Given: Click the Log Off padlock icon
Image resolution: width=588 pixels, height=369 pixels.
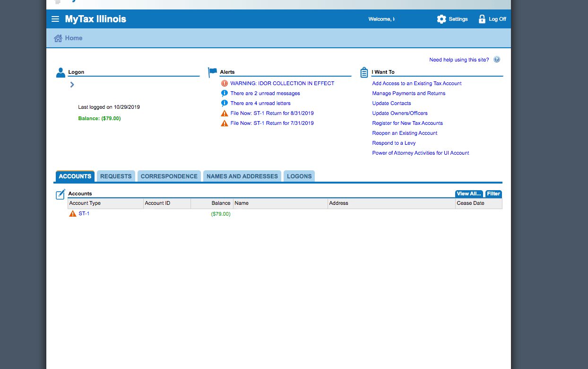Looking at the screenshot, I should pyautogui.click(x=482, y=19).
